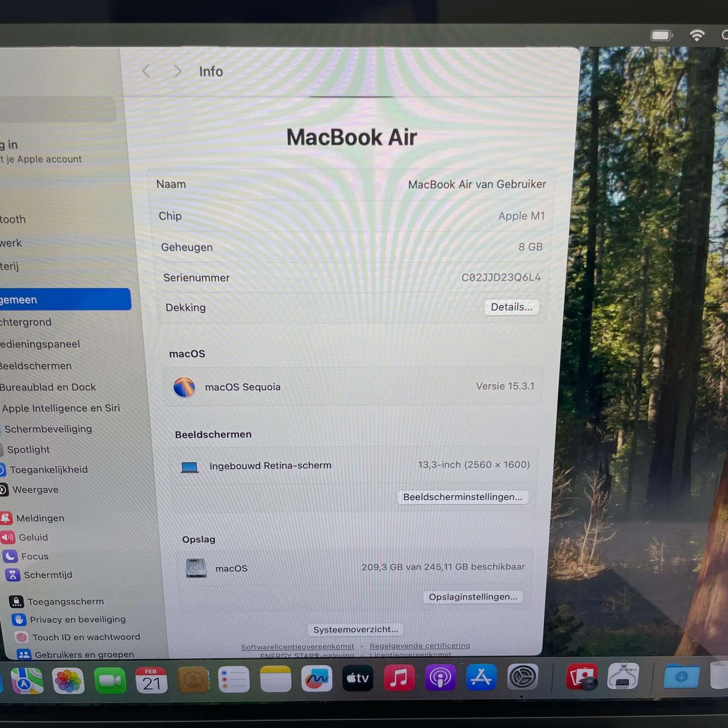Click the Wi-Fi icon in menu bar
This screenshot has height=728, width=728.
tap(697, 36)
